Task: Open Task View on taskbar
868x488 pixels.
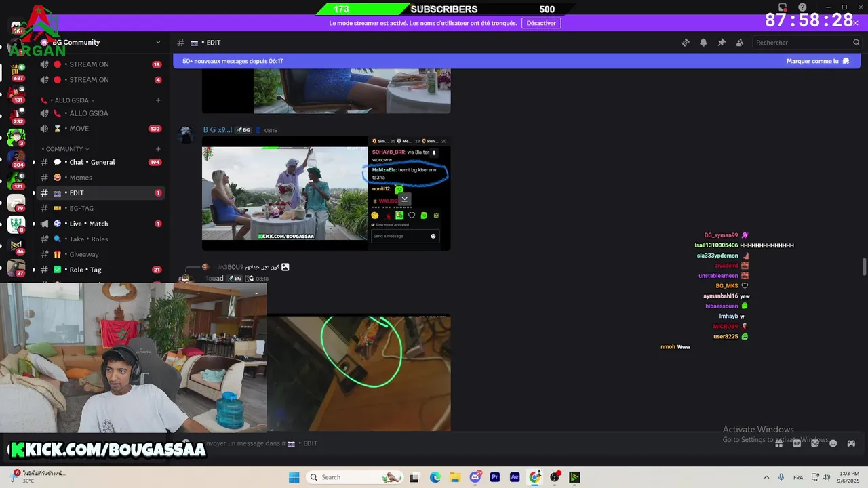Action: click(415, 477)
